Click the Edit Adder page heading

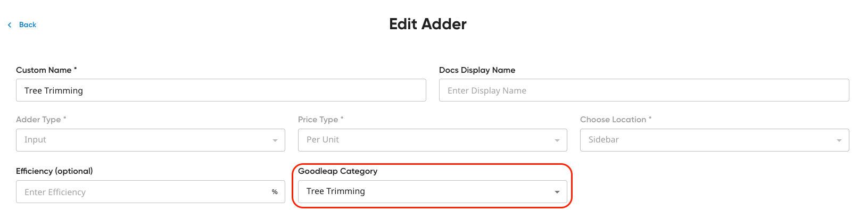(428, 24)
